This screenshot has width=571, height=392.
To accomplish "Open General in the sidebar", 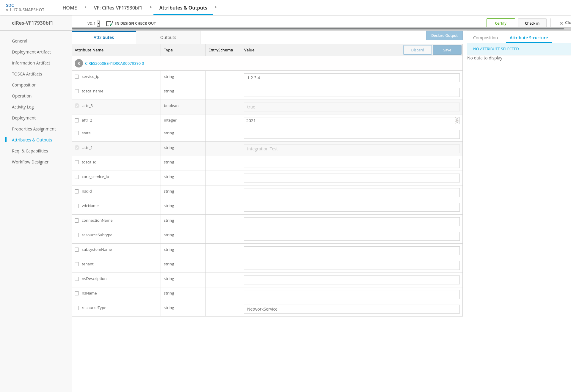I will point(19,41).
